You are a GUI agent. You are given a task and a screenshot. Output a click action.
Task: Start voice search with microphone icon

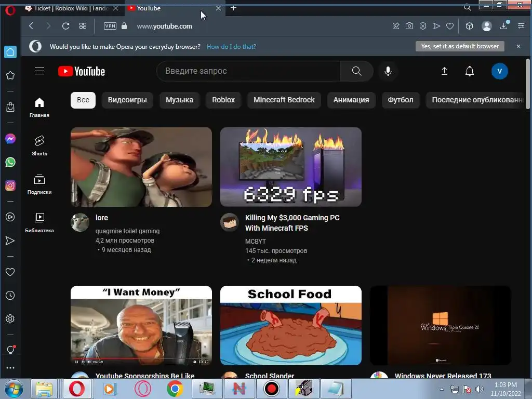(x=388, y=71)
